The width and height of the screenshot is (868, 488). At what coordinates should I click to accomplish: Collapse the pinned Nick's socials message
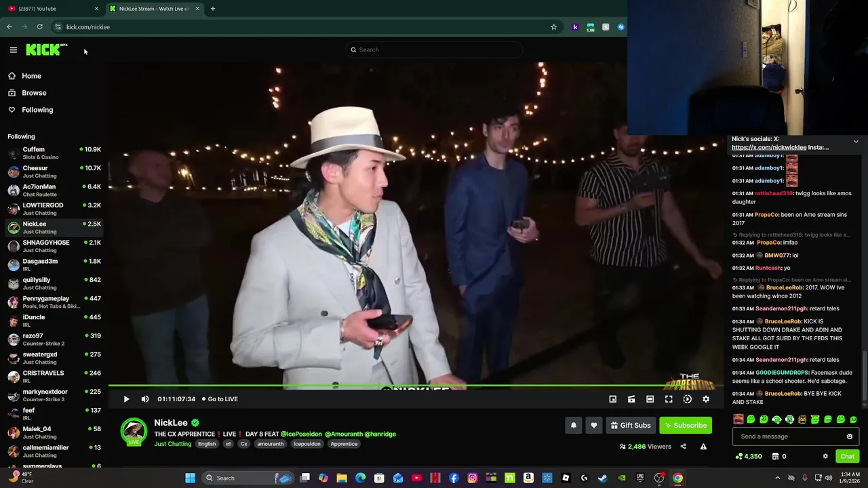(856, 142)
